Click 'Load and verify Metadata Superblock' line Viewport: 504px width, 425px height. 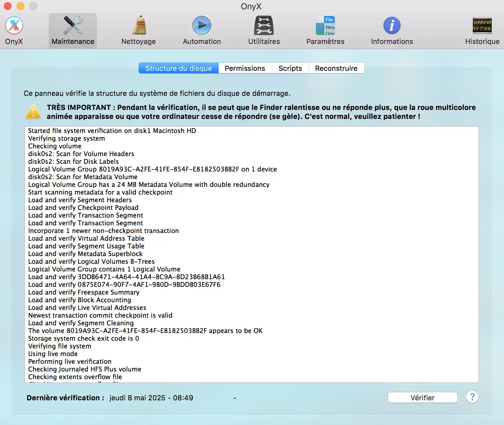coord(85,254)
